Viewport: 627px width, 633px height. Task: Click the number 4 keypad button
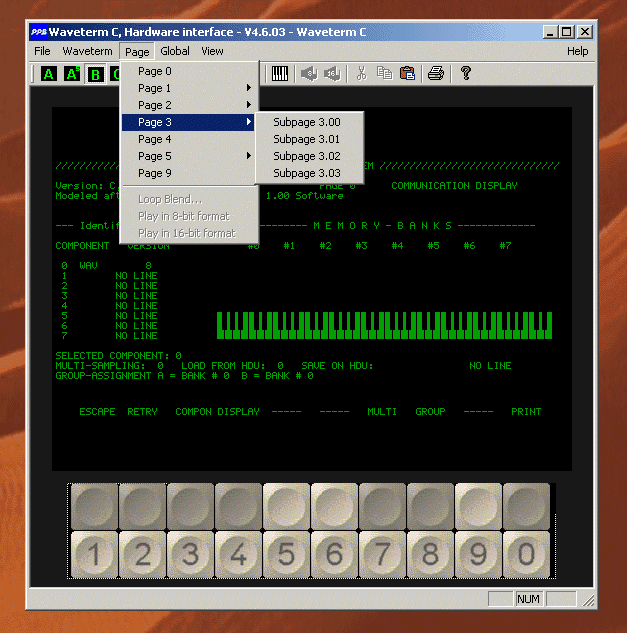239,554
